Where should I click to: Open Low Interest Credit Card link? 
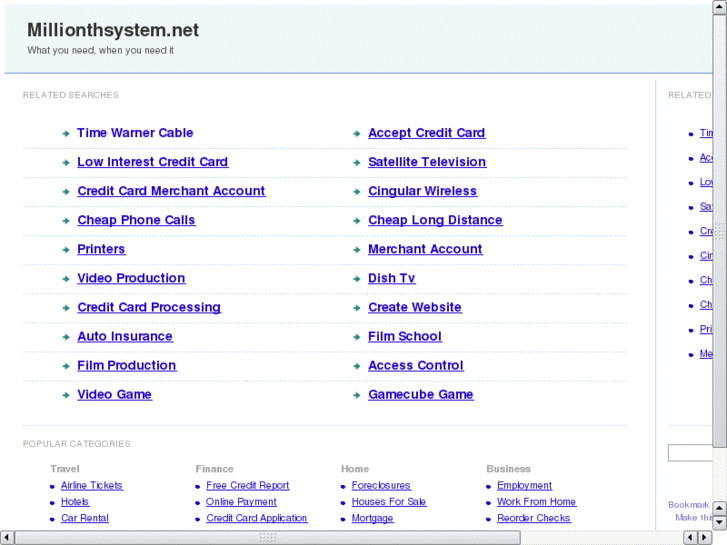[x=153, y=162]
